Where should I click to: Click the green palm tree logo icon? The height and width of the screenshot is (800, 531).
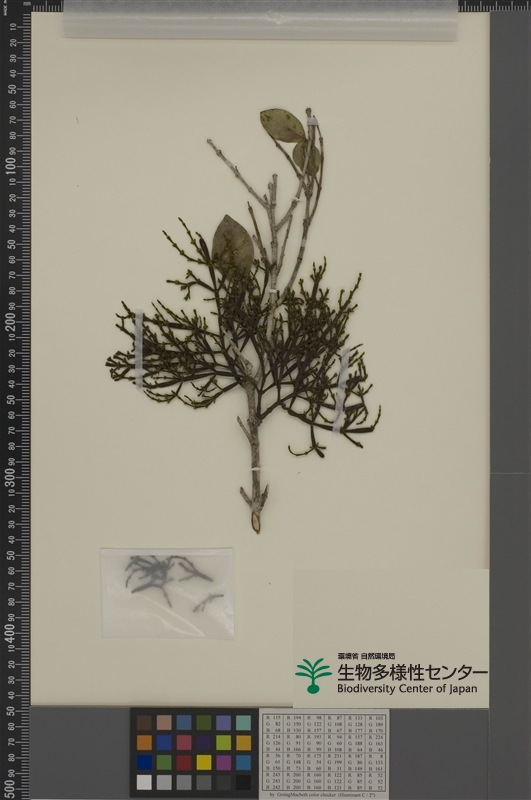[x=313, y=676]
